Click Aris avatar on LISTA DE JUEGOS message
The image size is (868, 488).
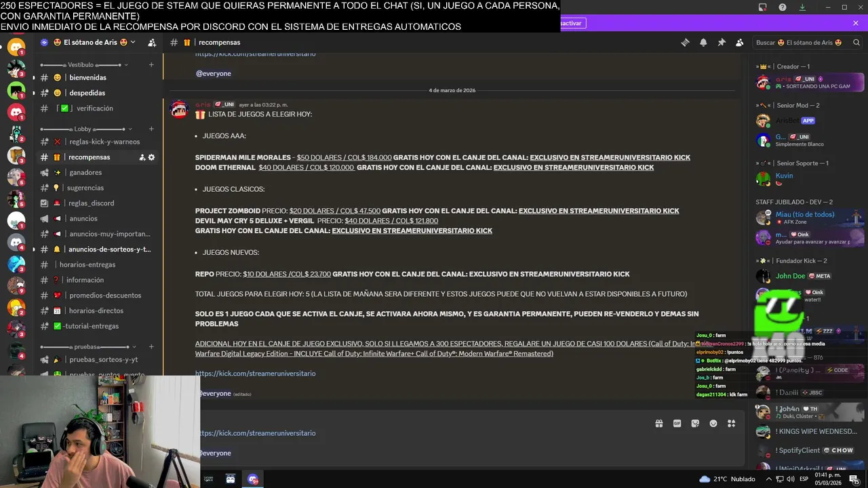click(x=179, y=108)
